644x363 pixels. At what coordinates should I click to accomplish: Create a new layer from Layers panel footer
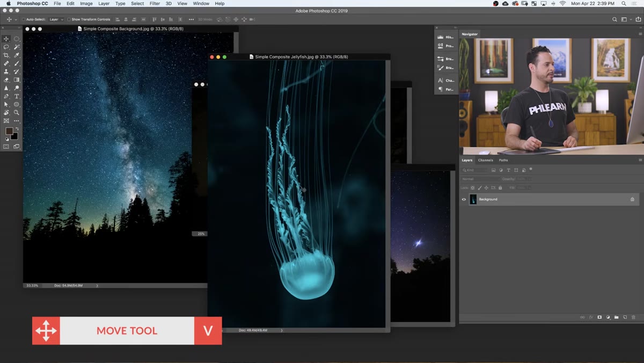[x=625, y=317]
